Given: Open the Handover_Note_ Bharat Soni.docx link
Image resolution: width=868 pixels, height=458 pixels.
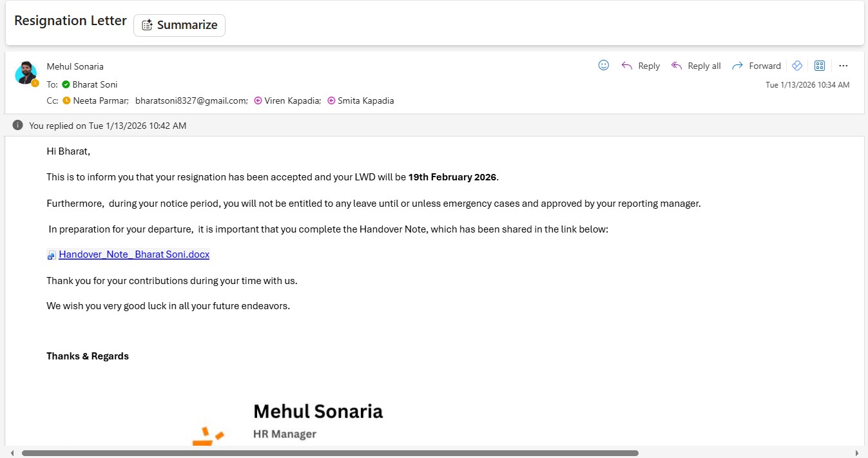Looking at the screenshot, I should 134,254.
